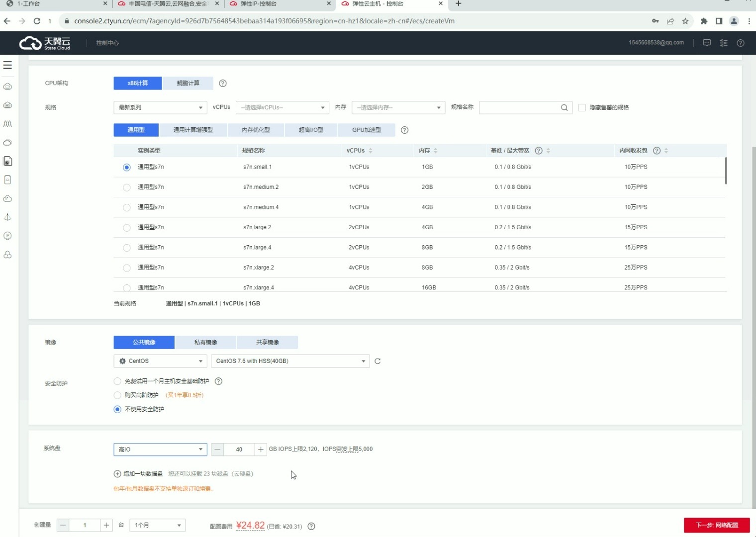Select the s7n.small.1 instance radio button
The width and height of the screenshot is (756, 537).
pos(127,168)
